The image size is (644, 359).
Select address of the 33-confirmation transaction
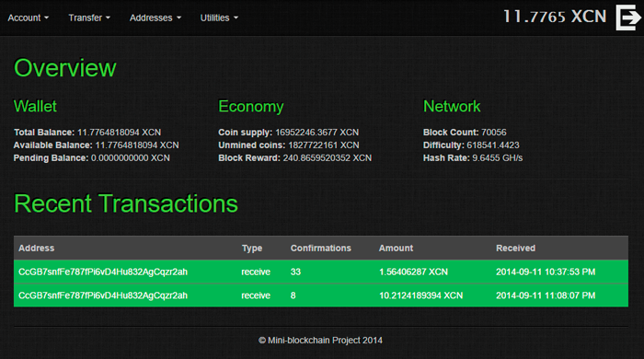point(103,272)
